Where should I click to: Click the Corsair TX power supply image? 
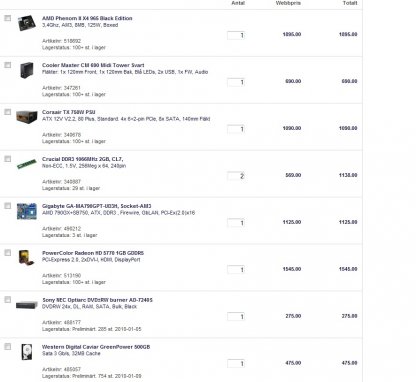27,117
